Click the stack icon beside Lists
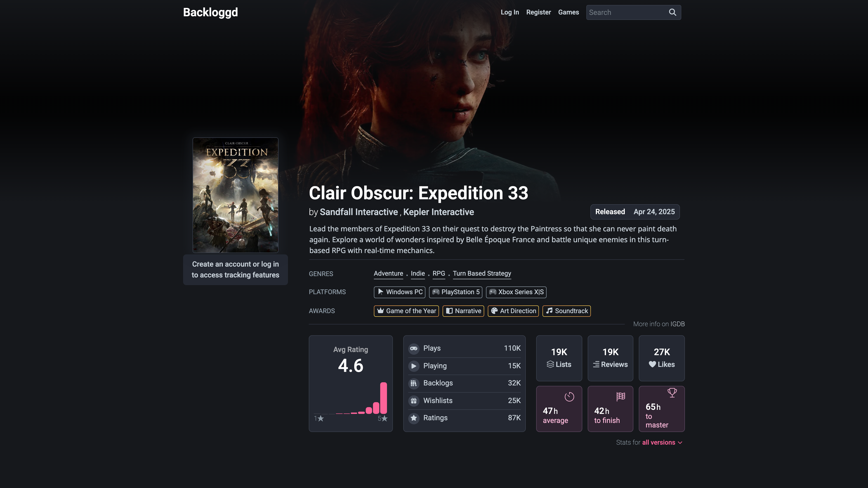Screen dimensions: 868x488 coord(550,364)
